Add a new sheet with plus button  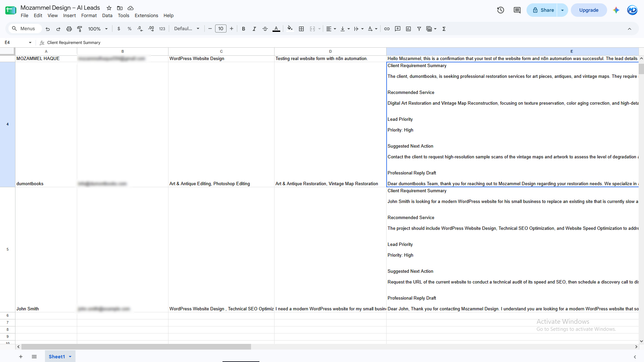click(x=21, y=357)
